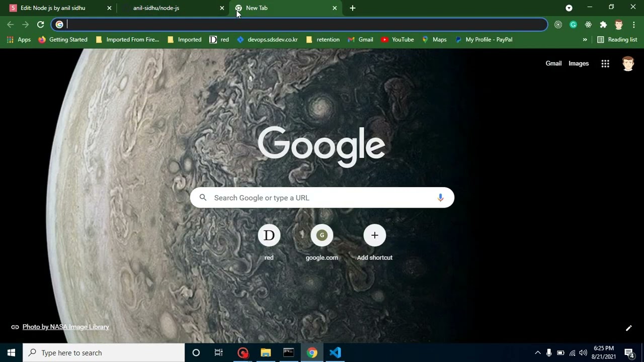Click the magnifier icon in the Google search box

[203, 198]
